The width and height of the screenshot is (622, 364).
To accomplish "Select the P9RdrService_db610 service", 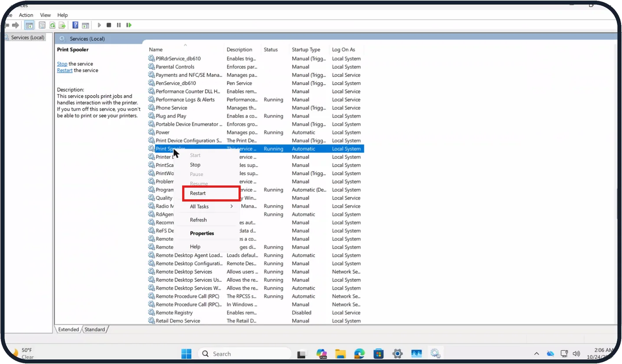I will coord(255,58).
